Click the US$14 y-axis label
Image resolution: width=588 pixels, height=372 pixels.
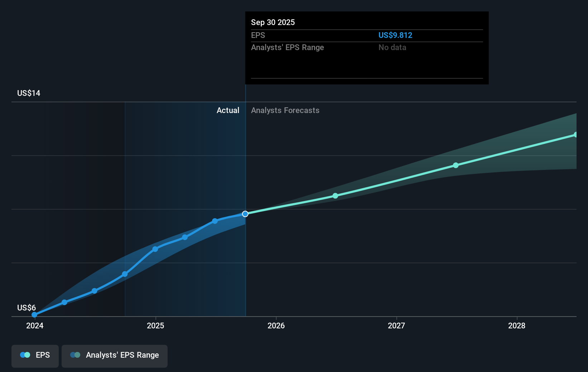(29, 93)
